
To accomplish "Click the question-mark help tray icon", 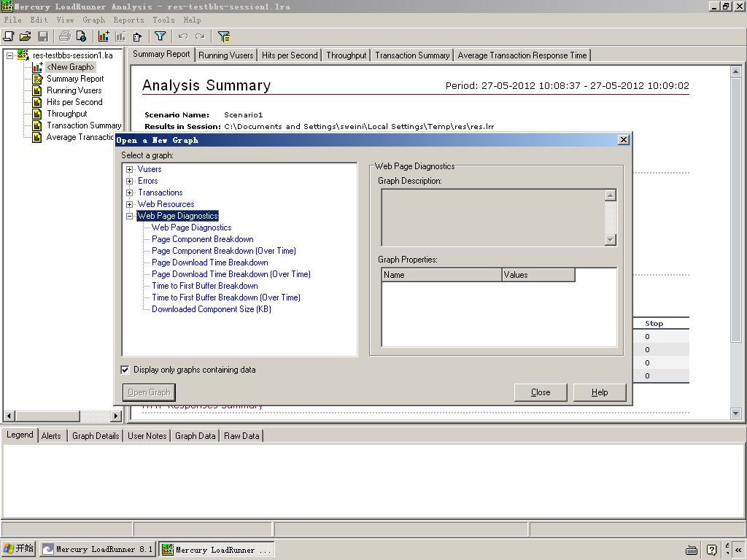I will click(x=711, y=550).
